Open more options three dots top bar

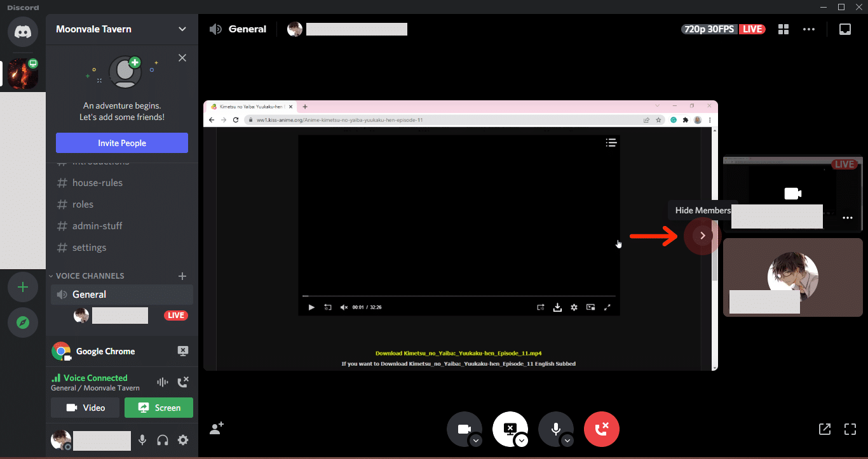tap(808, 29)
